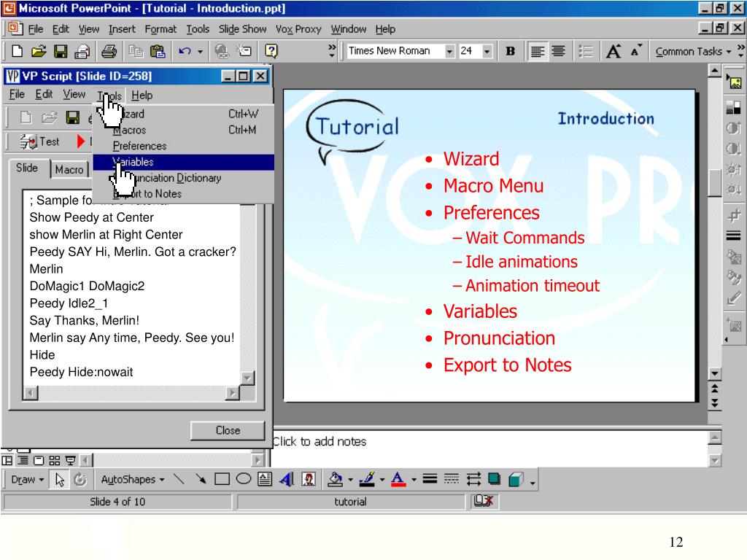Select the Line tool in Draw toolbar

(x=179, y=479)
